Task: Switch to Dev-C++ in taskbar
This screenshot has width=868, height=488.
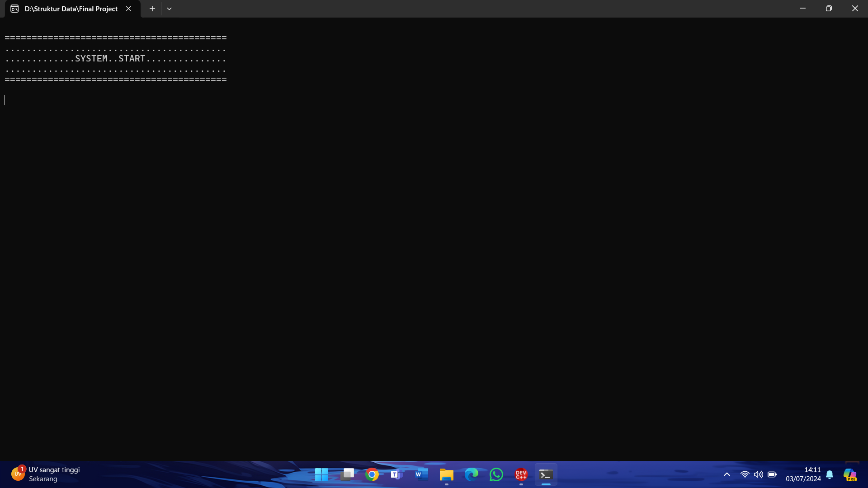Action: coord(521,474)
